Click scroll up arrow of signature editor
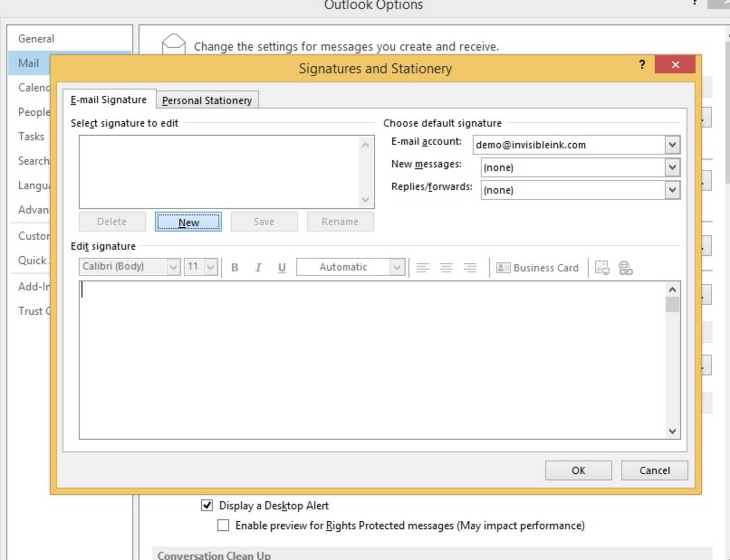Screen dimensions: 730x560 pos(672,289)
